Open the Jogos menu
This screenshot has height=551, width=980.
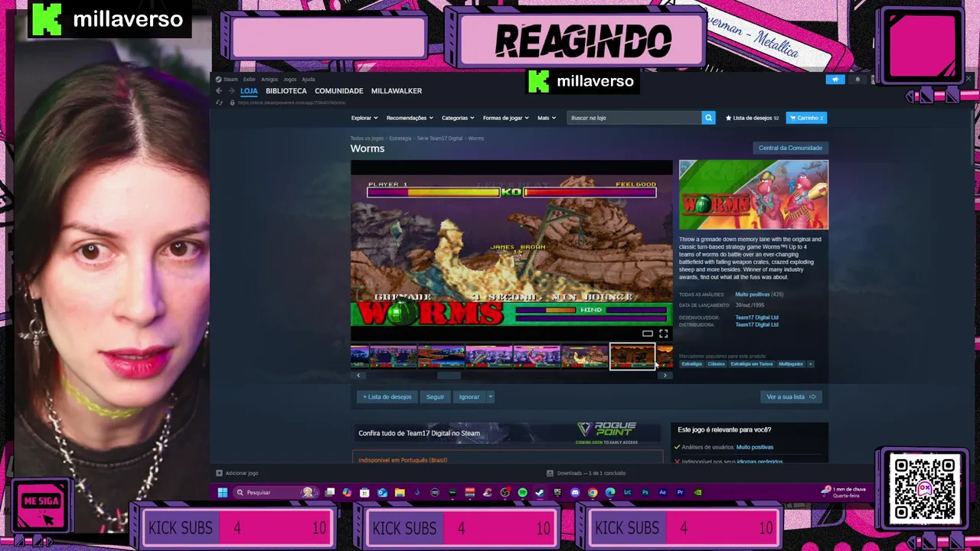[290, 79]
